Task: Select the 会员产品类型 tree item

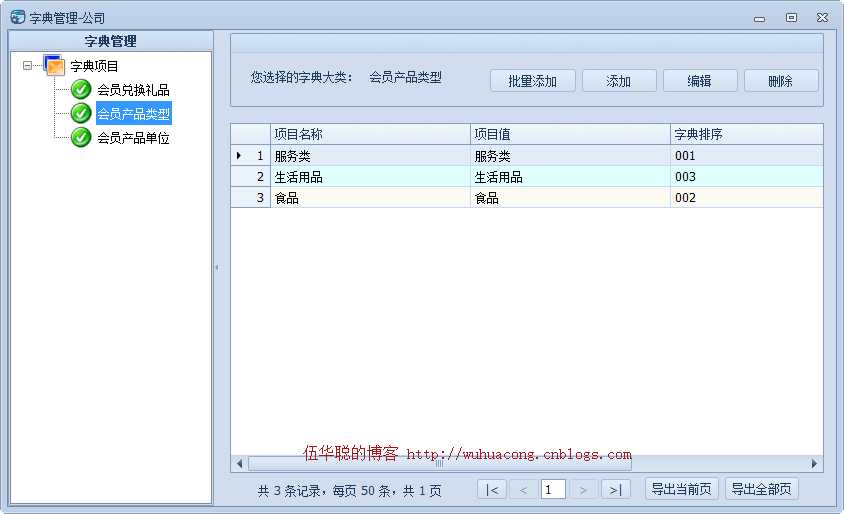Action: point(133,114)
